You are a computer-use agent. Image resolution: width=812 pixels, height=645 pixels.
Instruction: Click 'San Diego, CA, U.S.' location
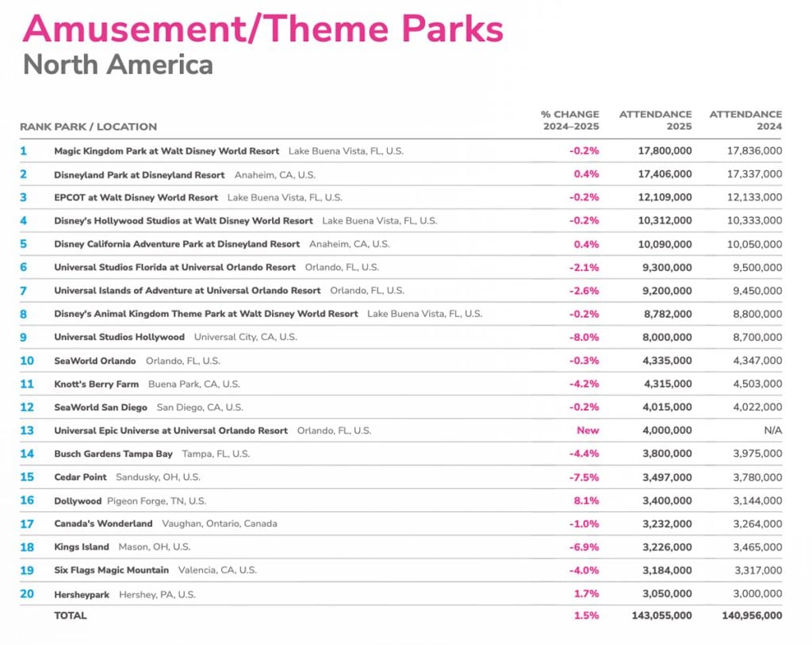[200, 407]
